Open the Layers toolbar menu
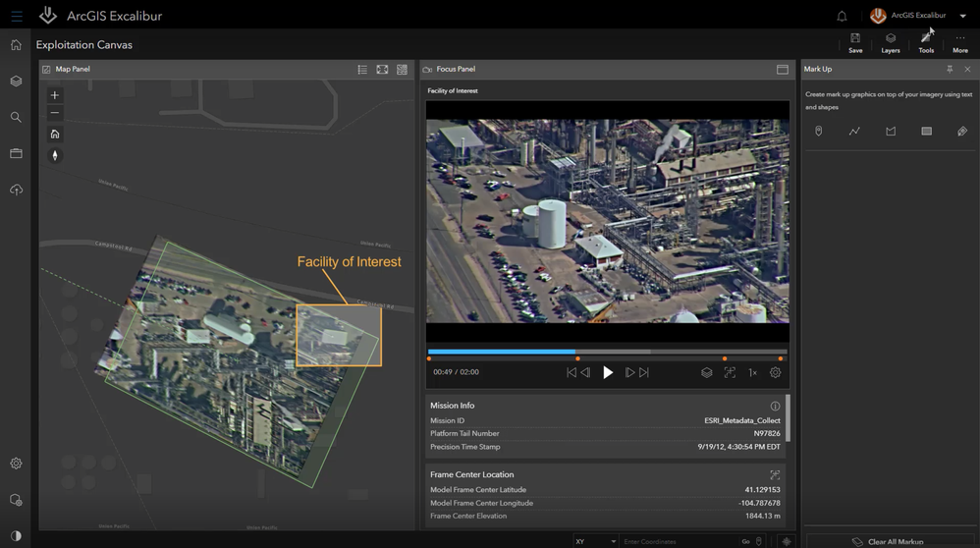Viewport: 980px width, 548px height. 891,43
